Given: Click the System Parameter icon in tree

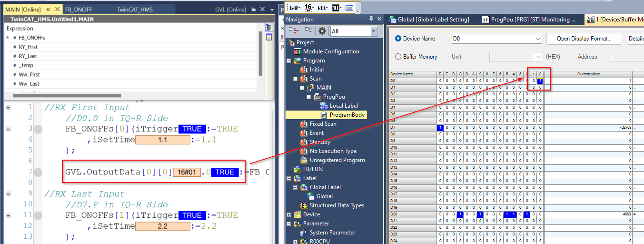Looking at the screenshot, I should tap(304, 233).
